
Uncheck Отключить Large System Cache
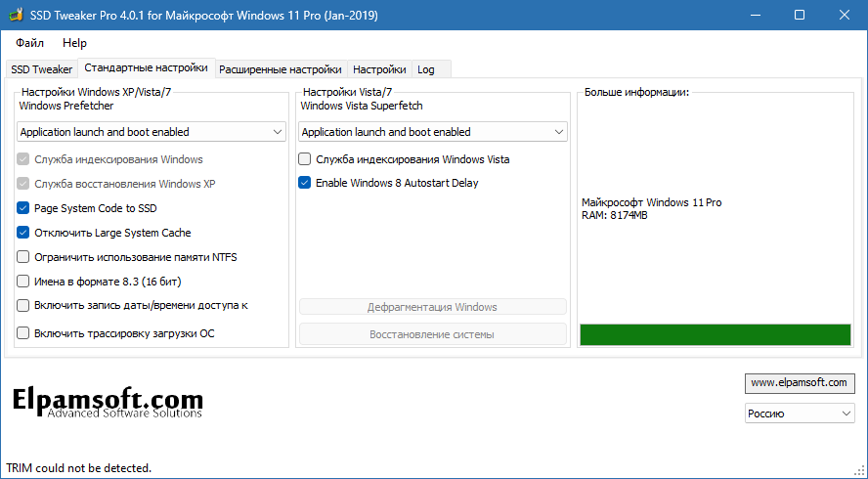[22, 233]
